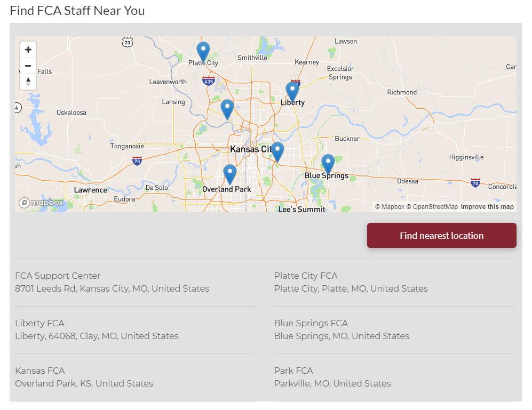Click the Mapbox logo on the map
The width and height of the screenshot is (532, 410).
pos(40,203)
